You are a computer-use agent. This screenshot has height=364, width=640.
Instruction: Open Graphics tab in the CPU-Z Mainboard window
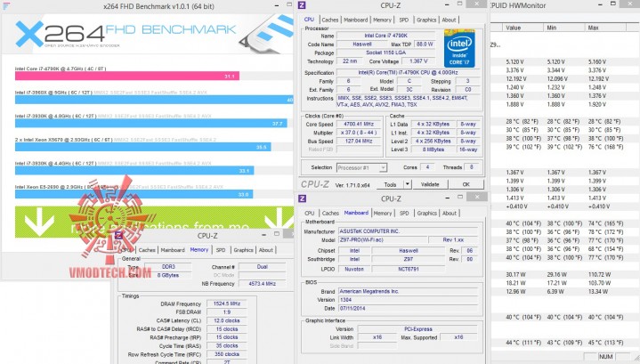point(427,213)
